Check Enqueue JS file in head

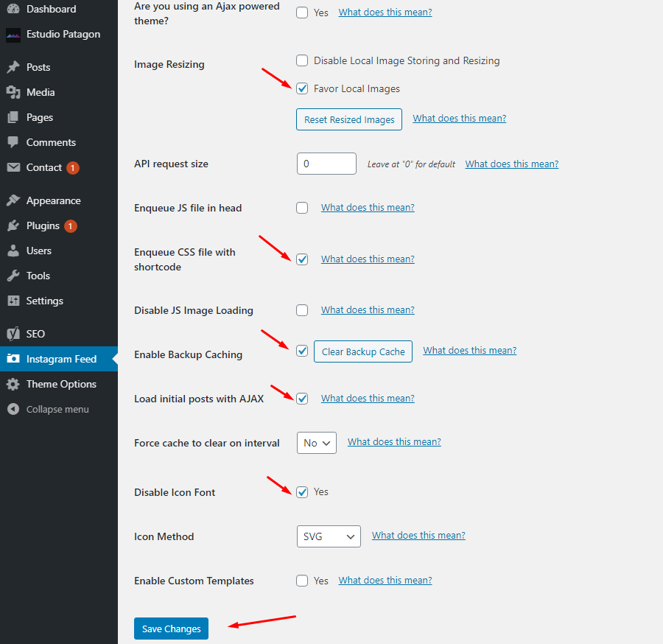[x=302, y=208]
